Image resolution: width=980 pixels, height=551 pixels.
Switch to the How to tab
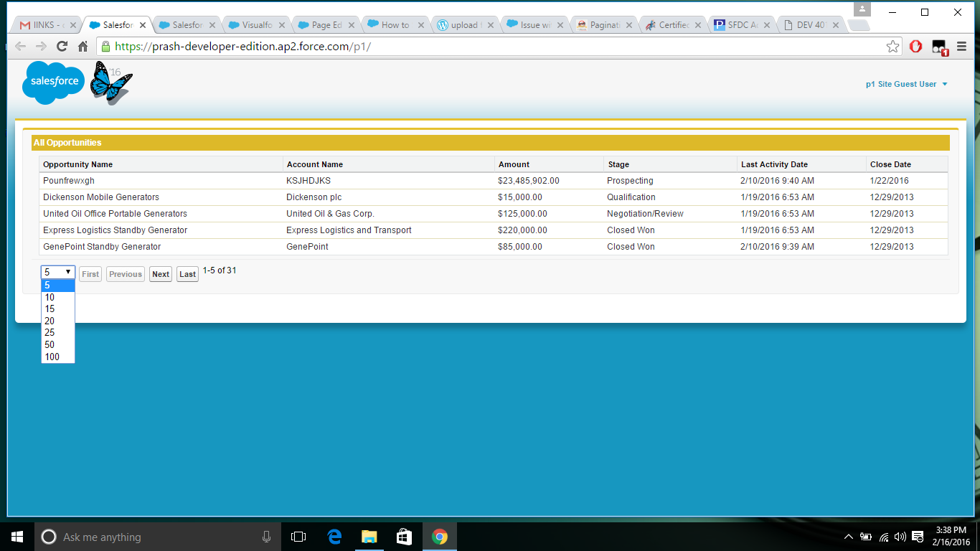coord(395,25)
